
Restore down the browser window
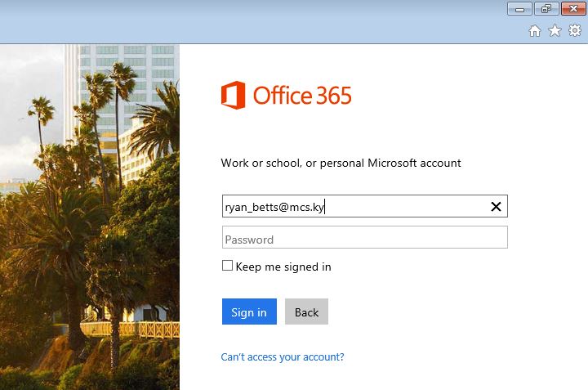[546, 9]
